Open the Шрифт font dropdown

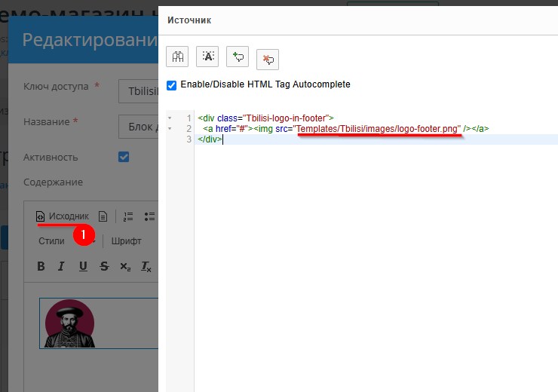click(x=126, y=241)
